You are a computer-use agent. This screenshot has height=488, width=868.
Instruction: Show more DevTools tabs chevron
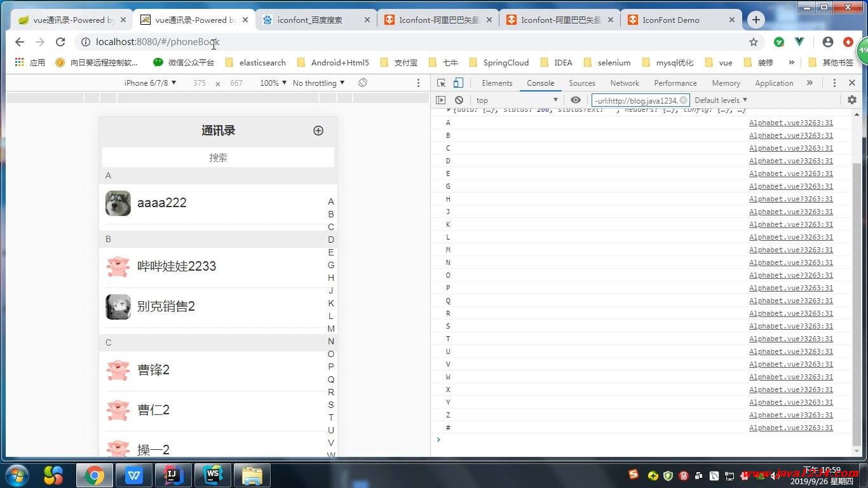pos(810,83)
